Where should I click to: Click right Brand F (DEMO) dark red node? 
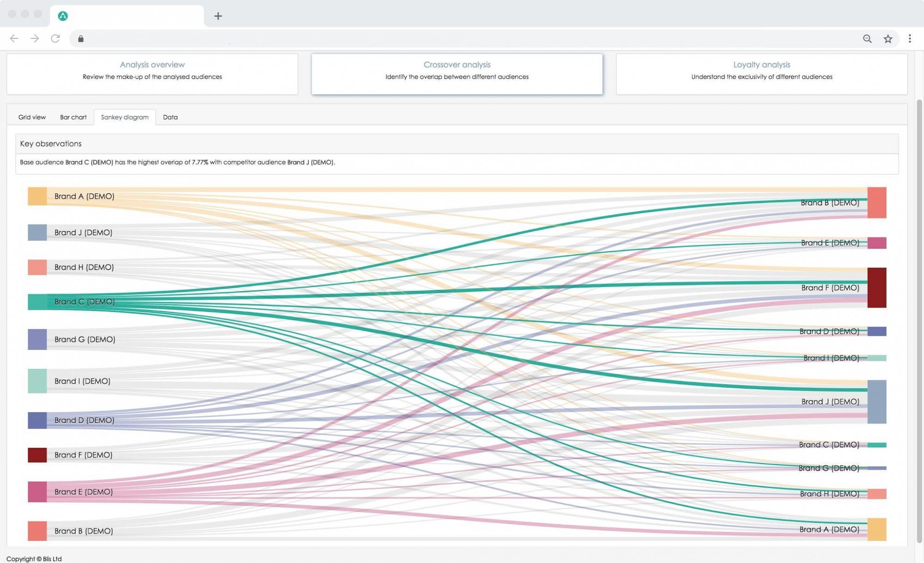pos(877,288)
